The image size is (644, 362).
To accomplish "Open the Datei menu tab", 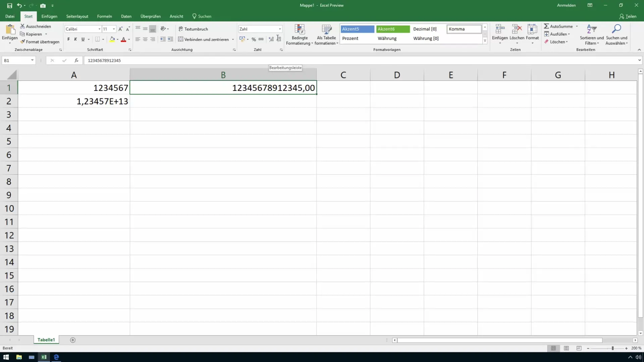I will point(10,16).
